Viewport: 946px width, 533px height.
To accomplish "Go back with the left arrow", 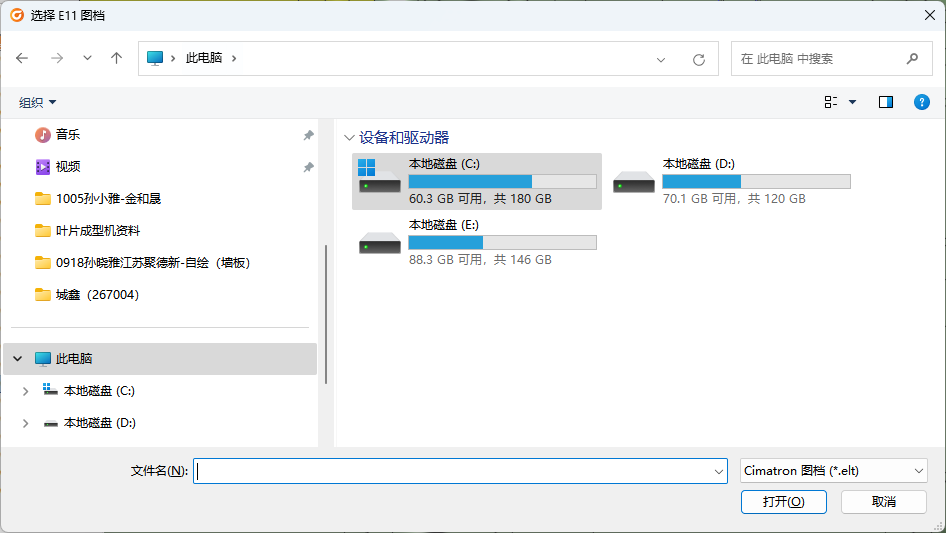I will coord(22,58).
